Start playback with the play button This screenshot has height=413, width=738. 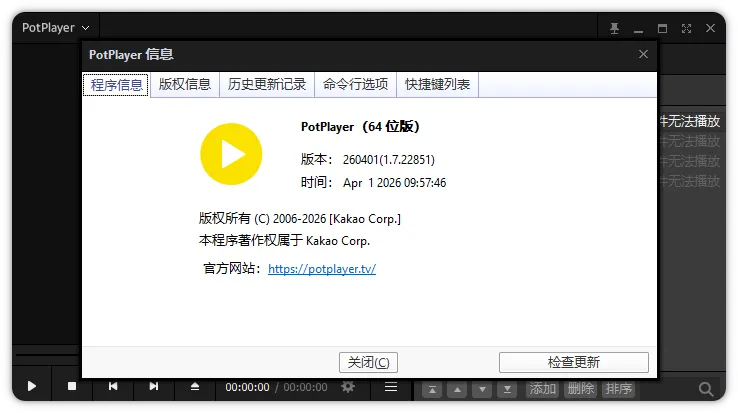32,387
